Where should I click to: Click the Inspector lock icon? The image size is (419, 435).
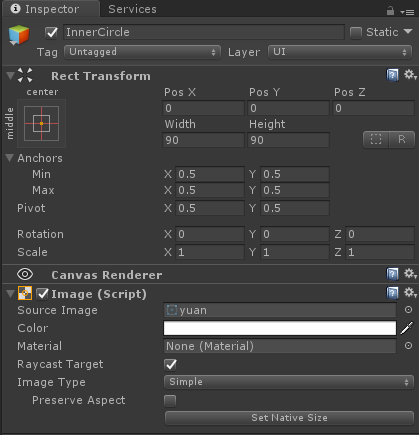tap(390, 11)
